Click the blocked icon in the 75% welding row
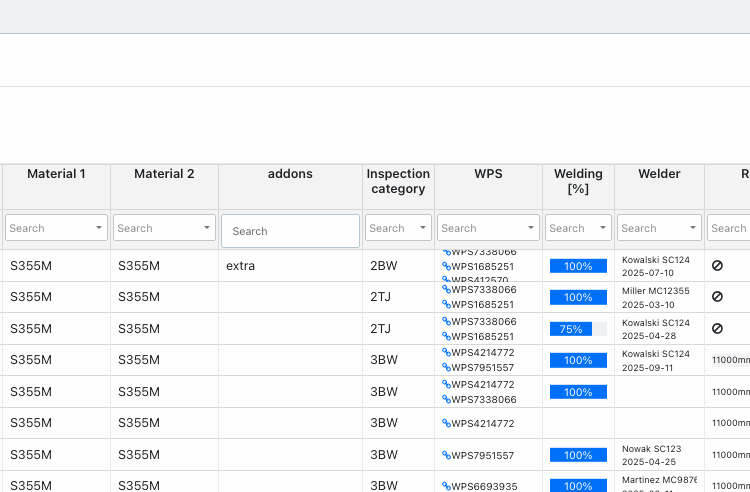The width and height of the screenshot is (750, 492). pos(717,329)
